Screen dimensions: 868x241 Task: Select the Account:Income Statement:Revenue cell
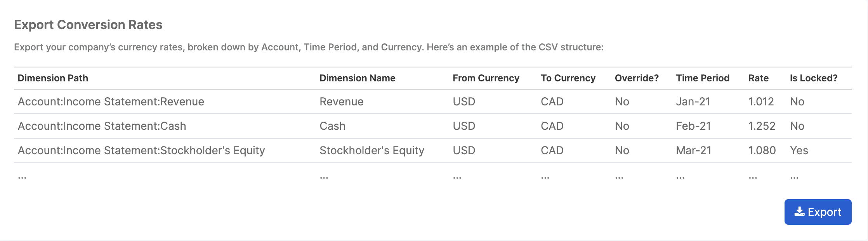pyautogui.click(x=111, y=102)
